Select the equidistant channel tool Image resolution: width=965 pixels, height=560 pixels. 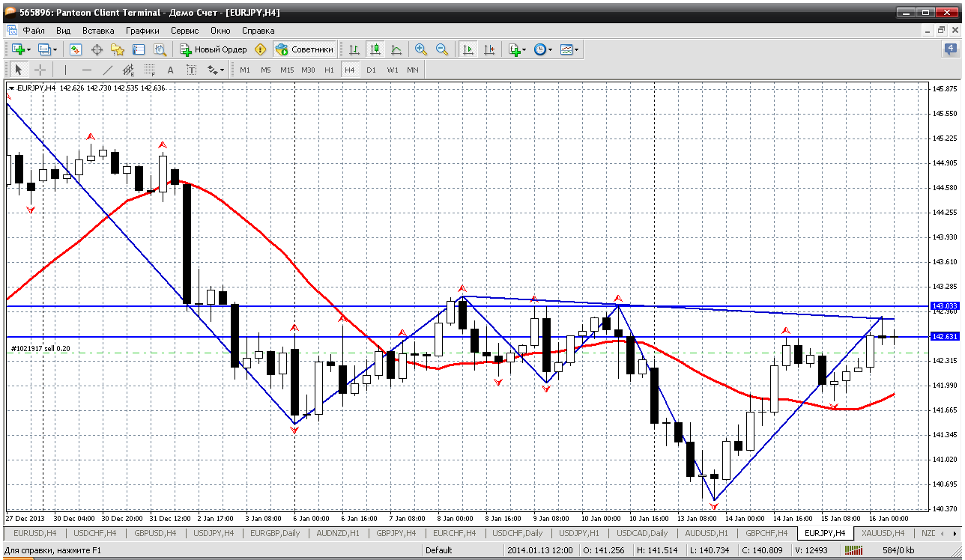pyautogui.click(x=128, y=70)
